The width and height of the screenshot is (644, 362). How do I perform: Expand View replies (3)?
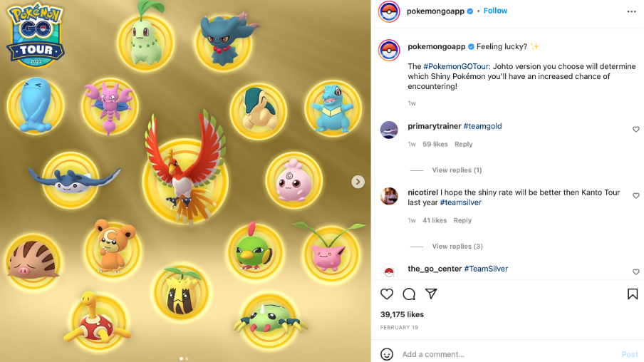click(x=457, y=247)
